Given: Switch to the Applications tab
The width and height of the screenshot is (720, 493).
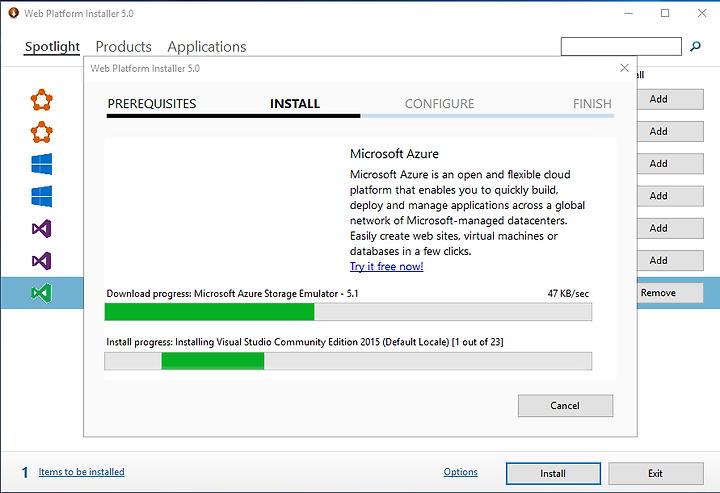Looking at the screenshot, I should point(207,47).
